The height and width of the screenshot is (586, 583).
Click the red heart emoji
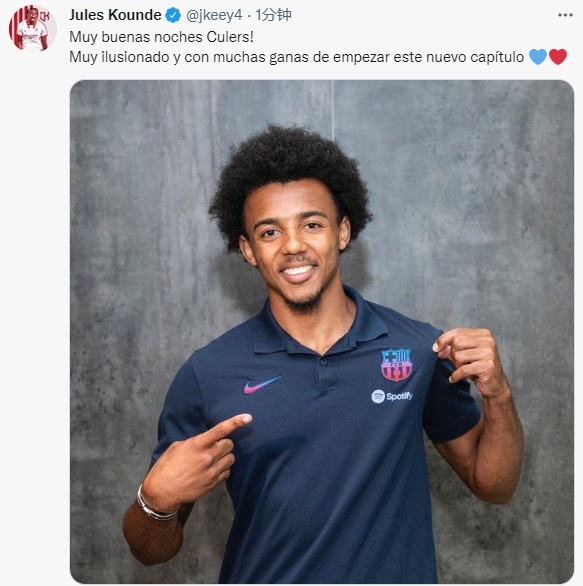click(558, 57)
